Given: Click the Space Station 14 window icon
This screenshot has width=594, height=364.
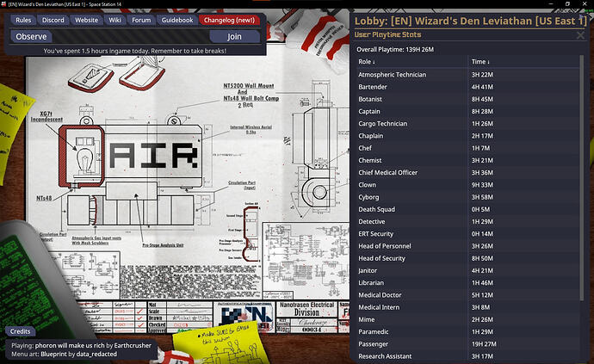Looking at the screenshot, I should click(x=6, y=5).
